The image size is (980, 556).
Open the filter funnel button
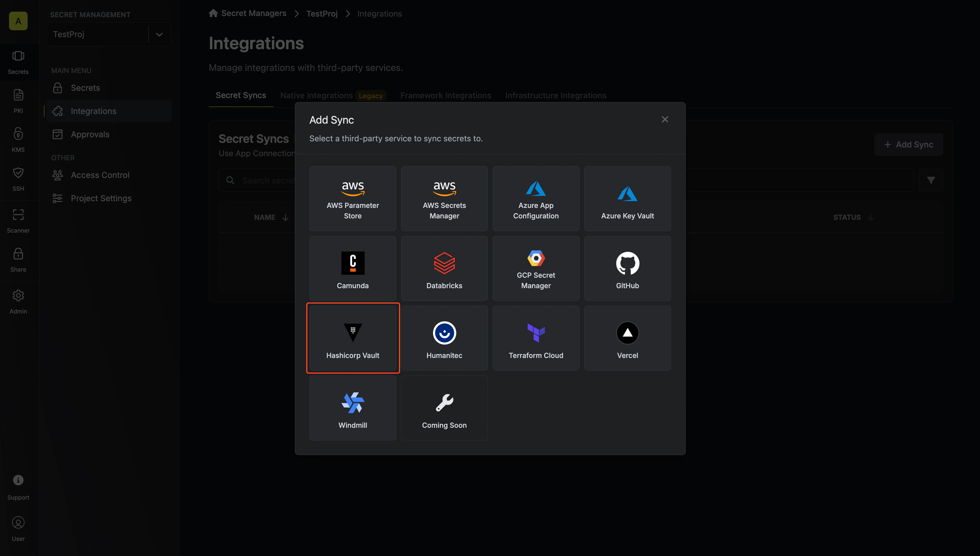pos(931,180)
